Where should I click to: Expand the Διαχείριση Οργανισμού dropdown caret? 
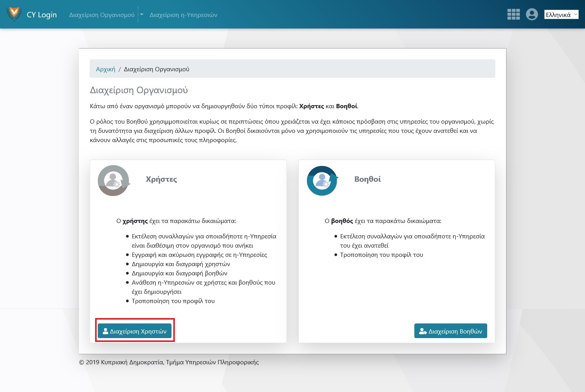pyautogui.click(x=142, y=15)
